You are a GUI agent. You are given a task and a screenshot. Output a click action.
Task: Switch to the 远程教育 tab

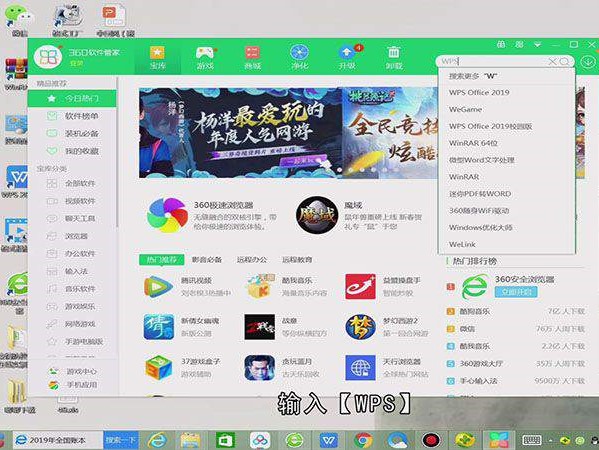[x=297, y=260]
